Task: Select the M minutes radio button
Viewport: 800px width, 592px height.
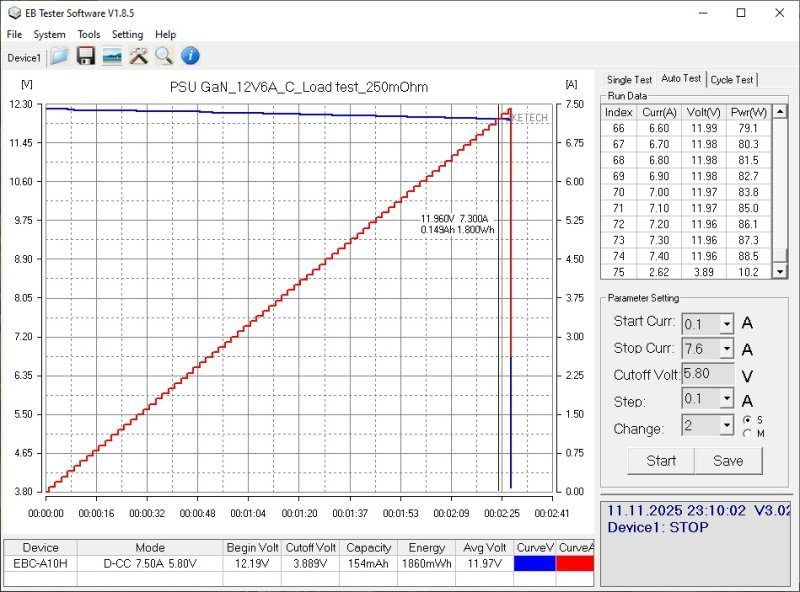Action: click(746, 432)
